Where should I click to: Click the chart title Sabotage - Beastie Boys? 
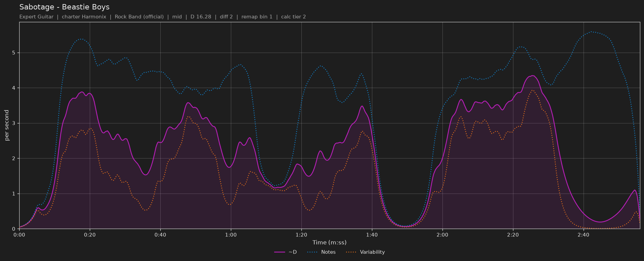point(64,7)
